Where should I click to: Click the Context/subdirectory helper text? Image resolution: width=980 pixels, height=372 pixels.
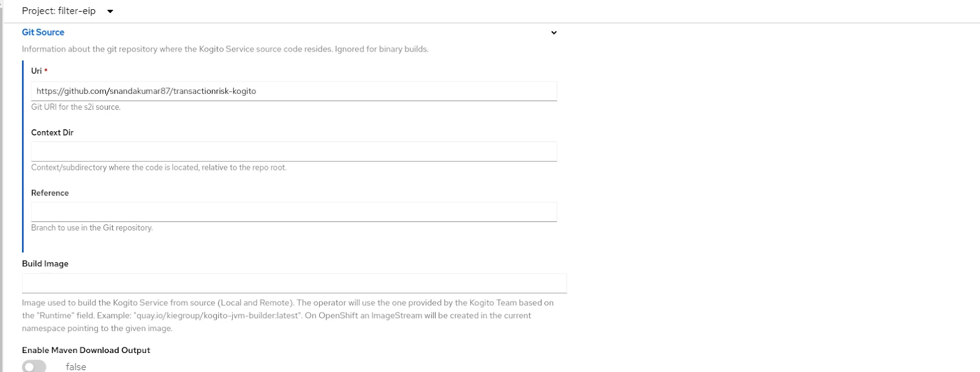159,167
